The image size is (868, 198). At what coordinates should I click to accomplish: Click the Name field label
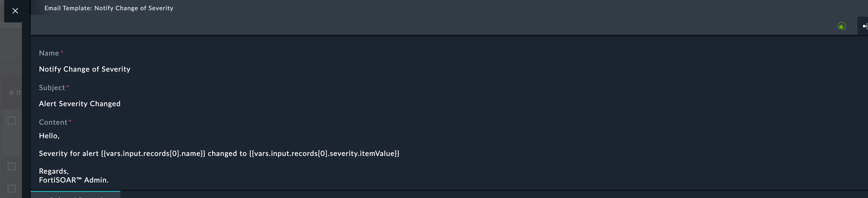[49, 53]
